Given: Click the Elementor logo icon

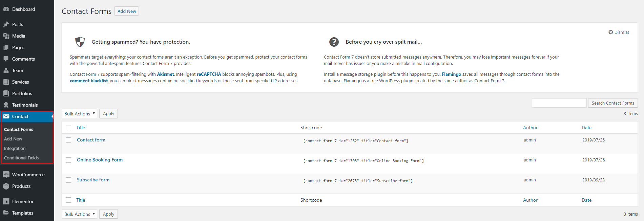Looking at the screenshot, I should click(x=6, y=201).
